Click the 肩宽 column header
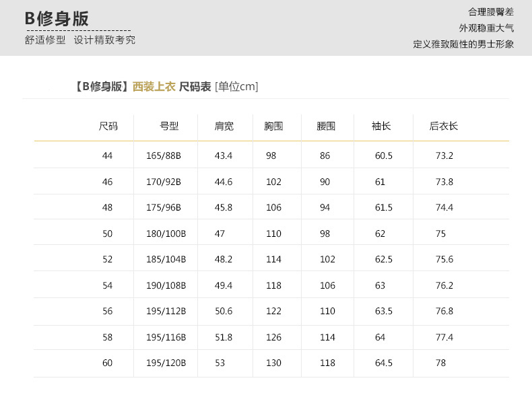The width and height of the screenshot is (532, 397). (x=224, y=126)
